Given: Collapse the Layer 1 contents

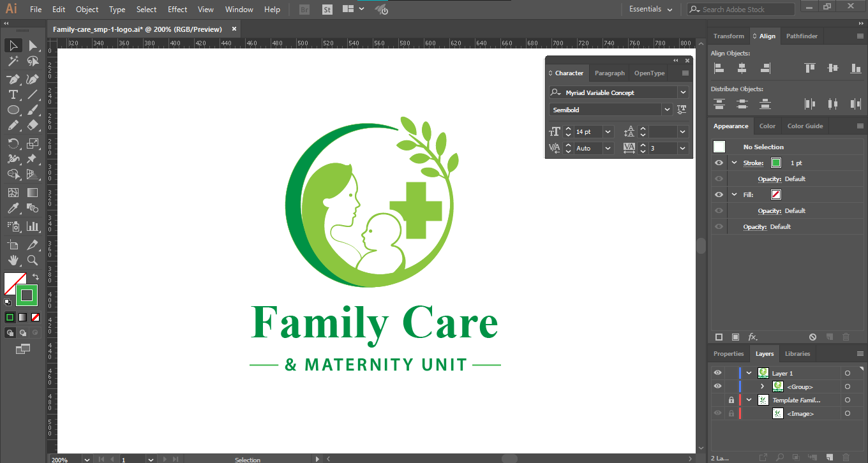Looking at the screenshot, I should (749, 373).
